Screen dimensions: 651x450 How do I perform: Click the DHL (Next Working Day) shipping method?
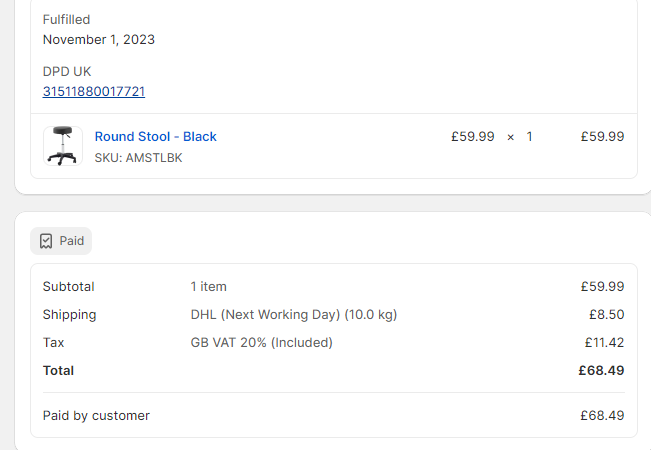pos(293,315)
